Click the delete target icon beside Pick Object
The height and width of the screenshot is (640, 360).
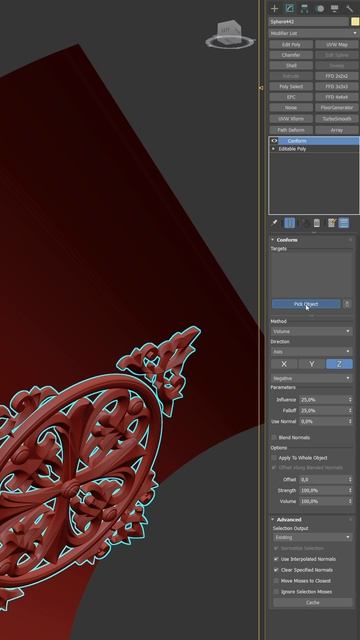347,304
